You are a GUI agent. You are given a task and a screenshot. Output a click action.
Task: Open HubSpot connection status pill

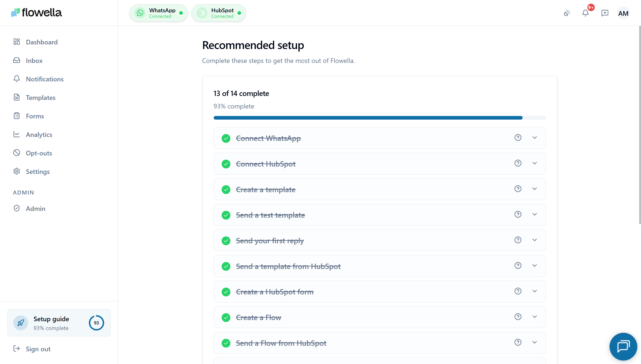coord(219,13)
